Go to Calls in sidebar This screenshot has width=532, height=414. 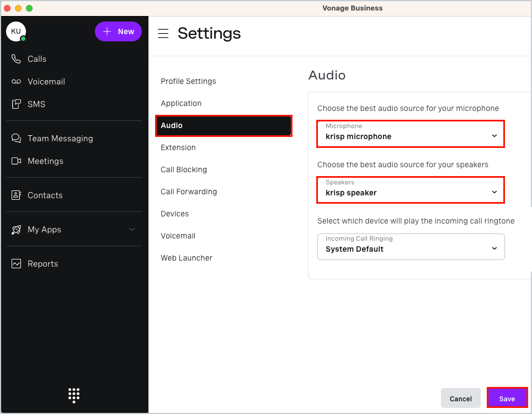click(x=37, y=59)
